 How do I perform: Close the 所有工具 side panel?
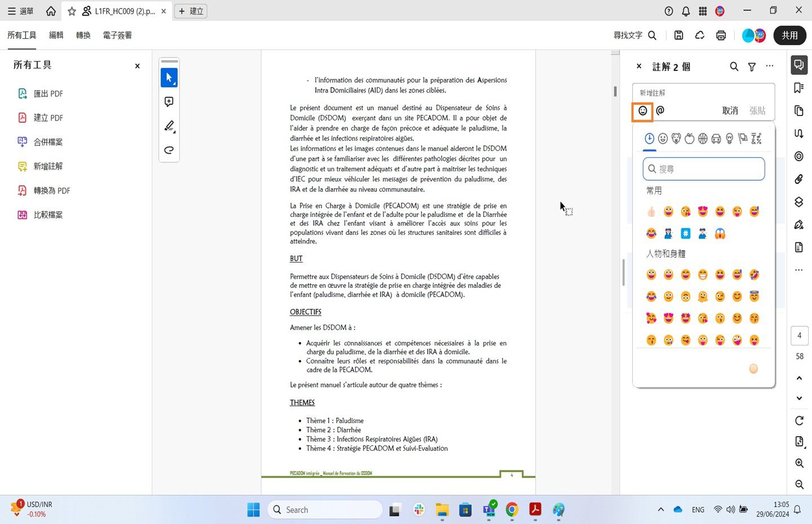click(x=137, y=66)
